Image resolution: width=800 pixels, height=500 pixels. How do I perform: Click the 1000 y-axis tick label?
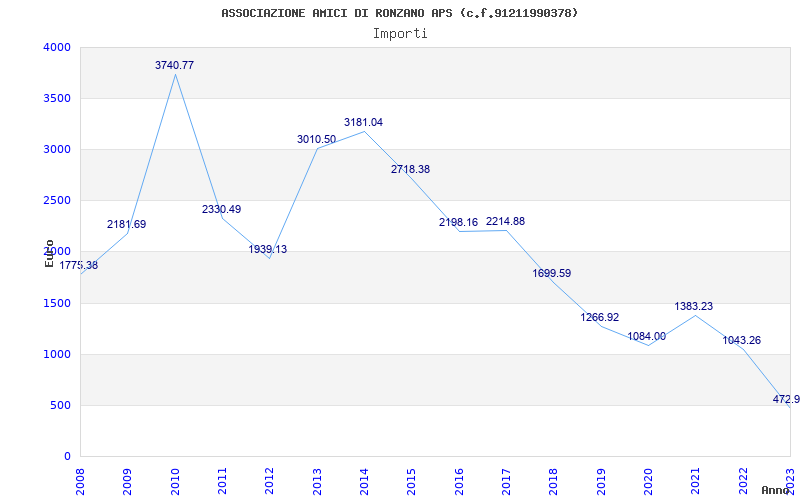[x=55, y=355]
